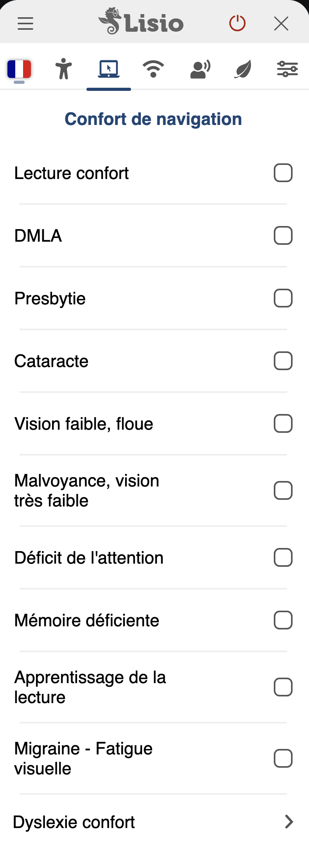Click the Lisio seahorse logo

point(141,22)
